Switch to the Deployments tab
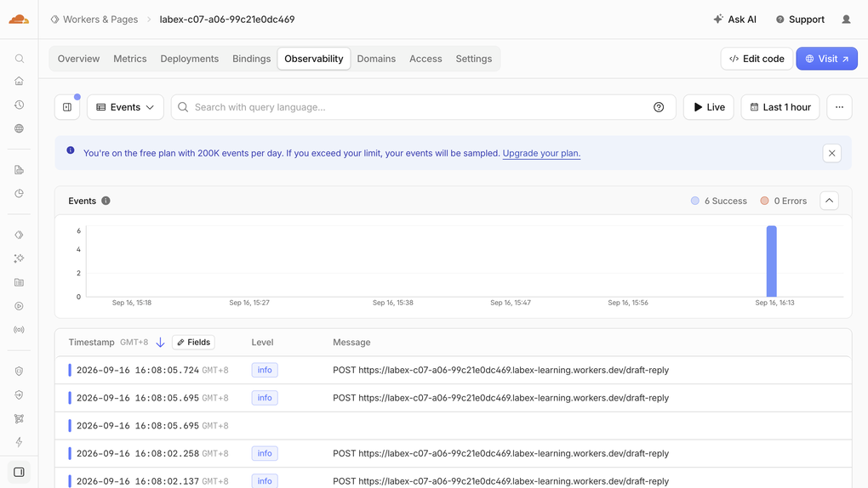 [189, 59]
